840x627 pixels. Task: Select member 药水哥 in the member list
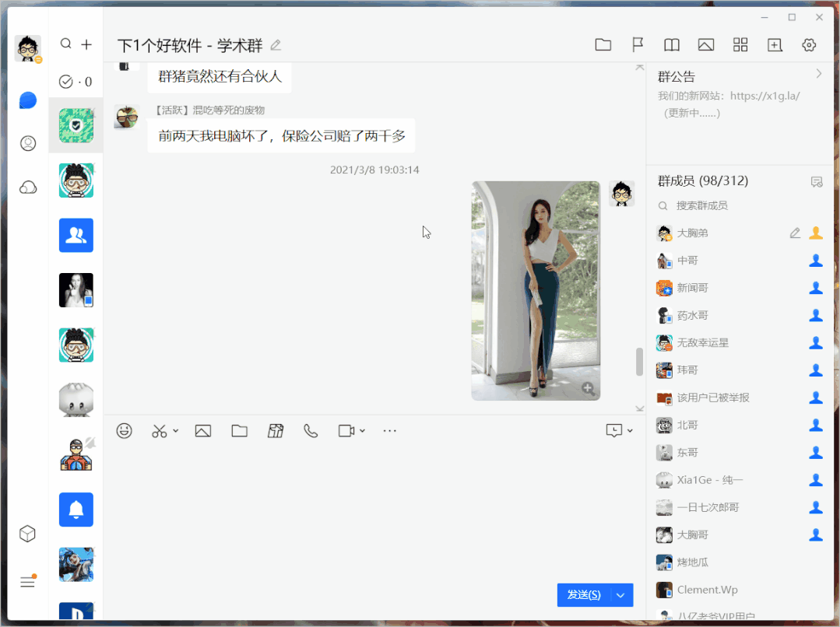tap(692, 315)
